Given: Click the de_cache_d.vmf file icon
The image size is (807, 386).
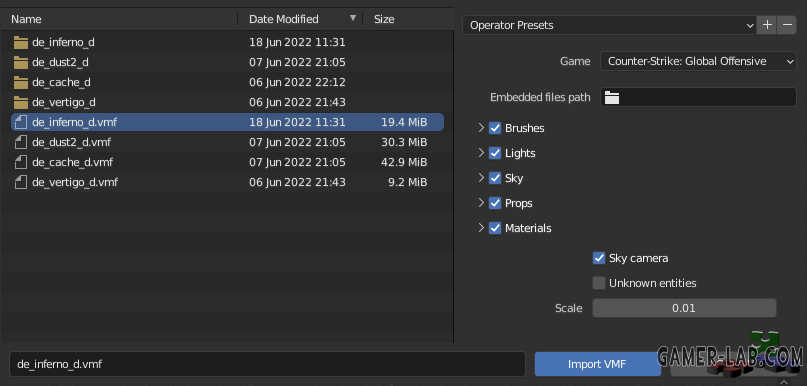Looking at the screenshot, I should click(x=21, y=162).
